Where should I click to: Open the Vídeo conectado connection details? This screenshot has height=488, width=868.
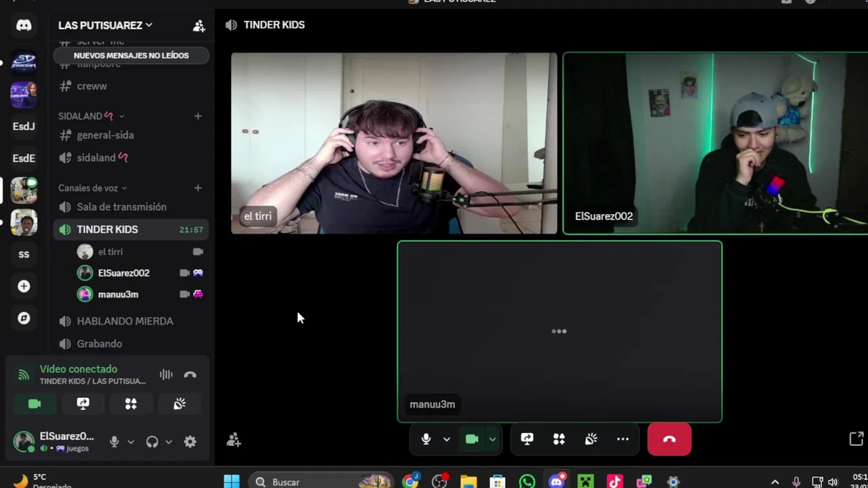click(78, 369)
